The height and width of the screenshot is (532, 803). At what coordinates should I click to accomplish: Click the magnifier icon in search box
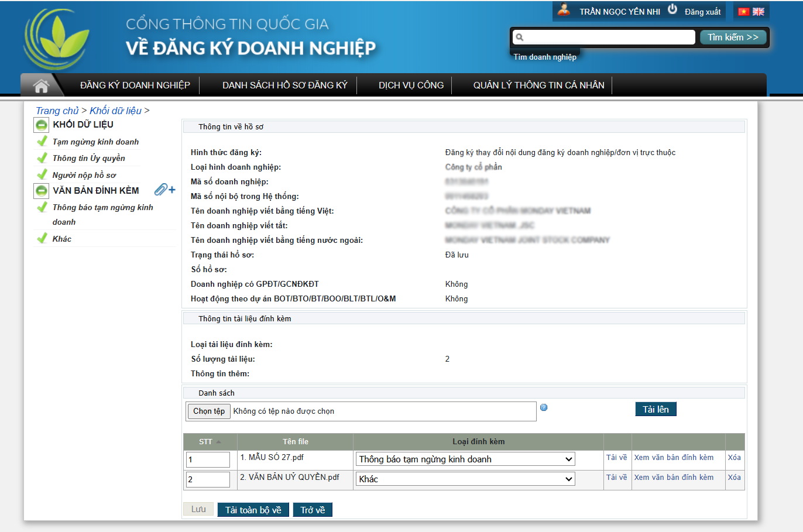[519, 37]
